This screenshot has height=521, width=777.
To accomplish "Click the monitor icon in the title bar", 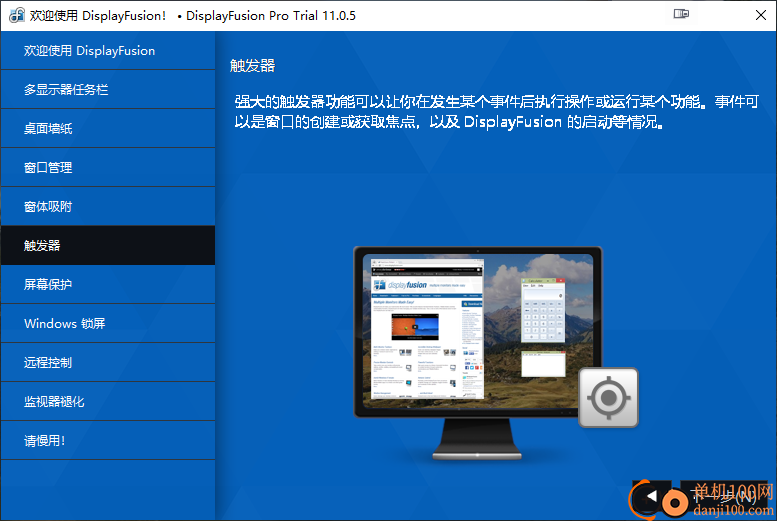I will 681,14.
